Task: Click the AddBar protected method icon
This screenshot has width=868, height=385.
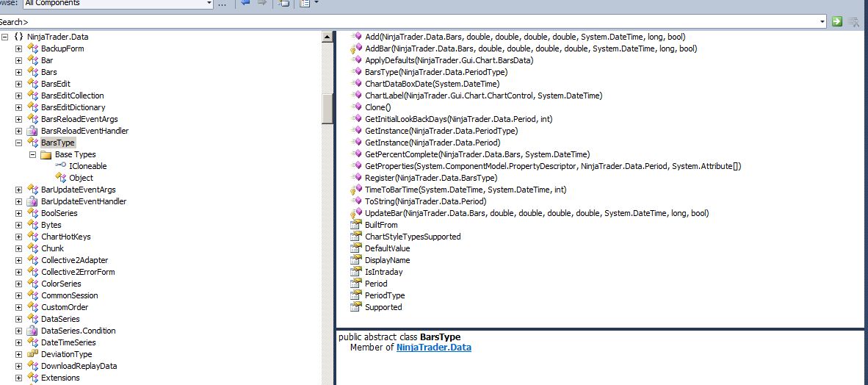Action: click(356, 48)
